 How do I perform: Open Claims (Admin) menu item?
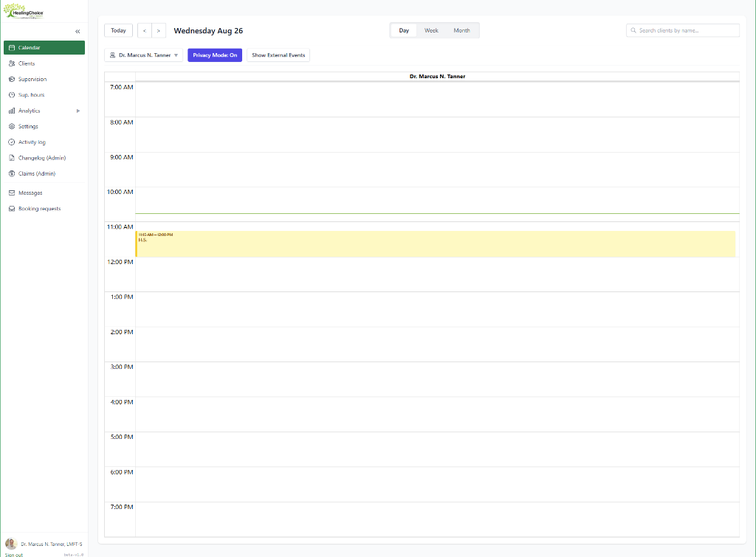[x=44, y=173]
